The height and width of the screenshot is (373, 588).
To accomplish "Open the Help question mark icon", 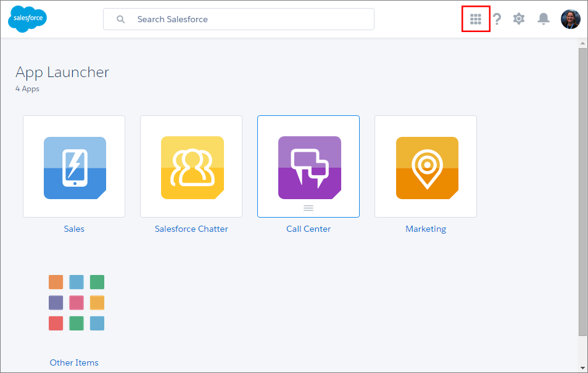I will 497,18.
